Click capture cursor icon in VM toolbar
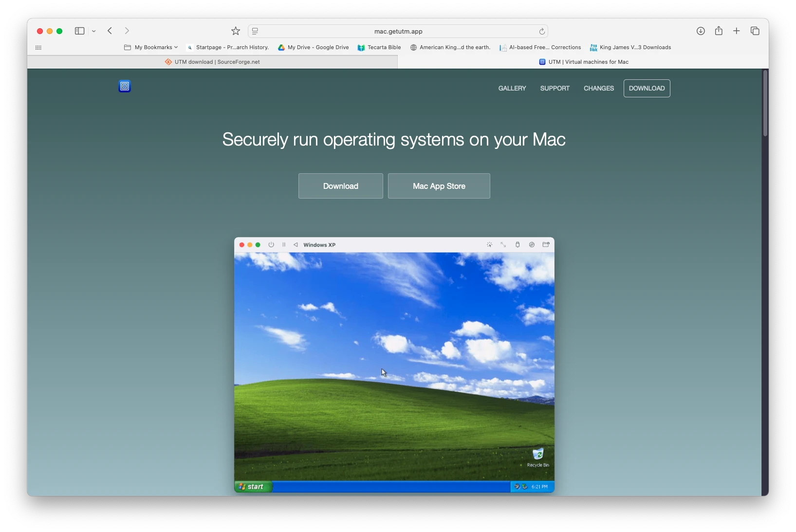796x532 pixels. [489, 245]
